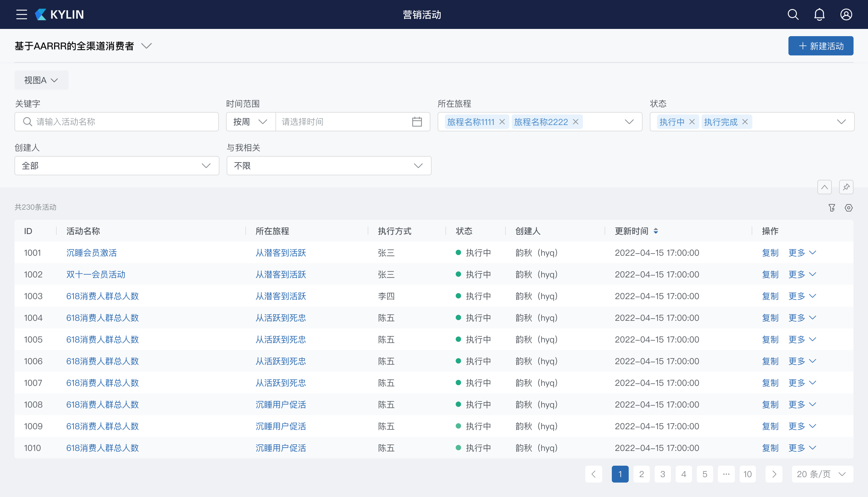The width and height of the screenshot is (868, 497).
Task: Open 沉睡用户促活 journey in row 1008
Action: (281, 405)
